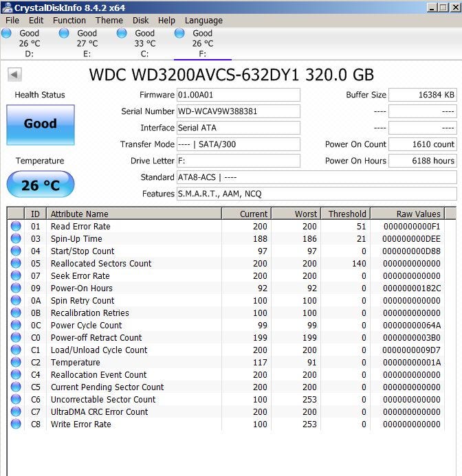Select the C: drive status orb
This screenshot has height=476, width=462.
[122, 33]
